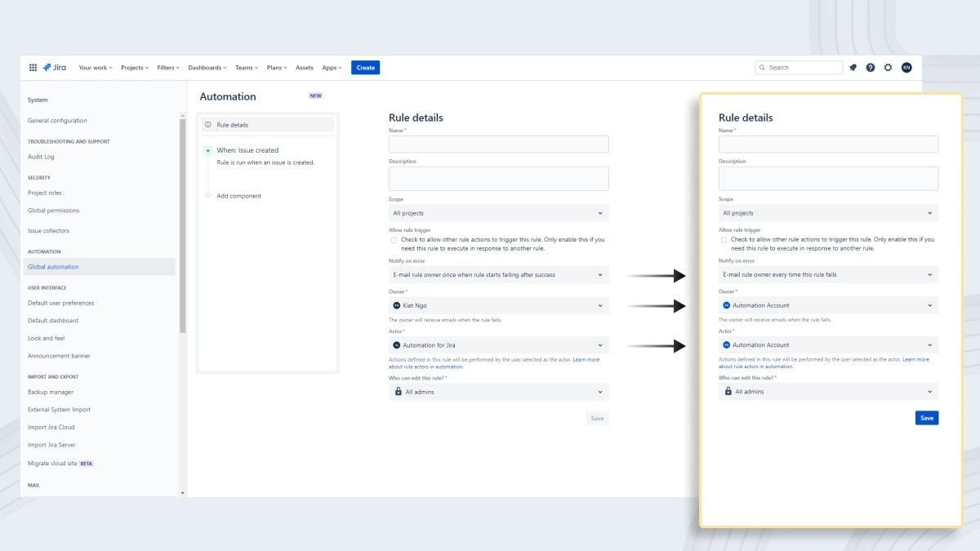Image resolution: width=980 pixels, height=551 pixels.
Task: Click into the Search field
Action: coord(799,68)
